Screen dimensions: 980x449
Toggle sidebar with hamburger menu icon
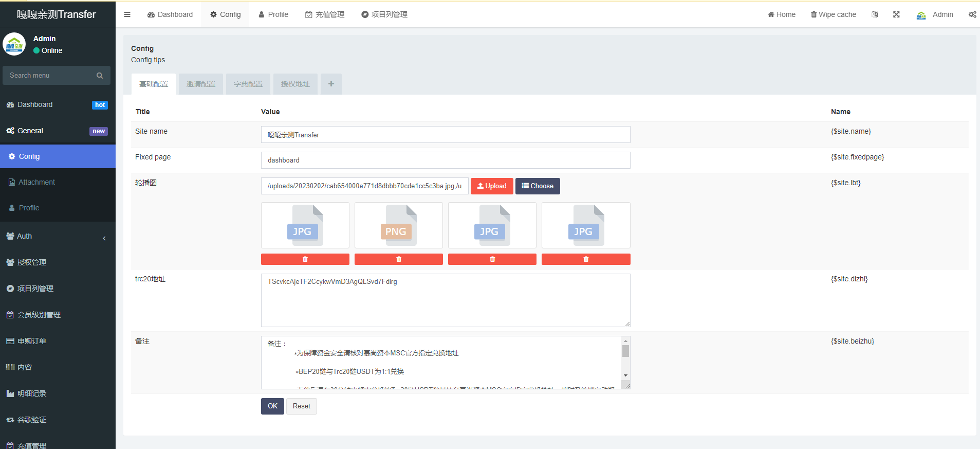tap(127, 14)
